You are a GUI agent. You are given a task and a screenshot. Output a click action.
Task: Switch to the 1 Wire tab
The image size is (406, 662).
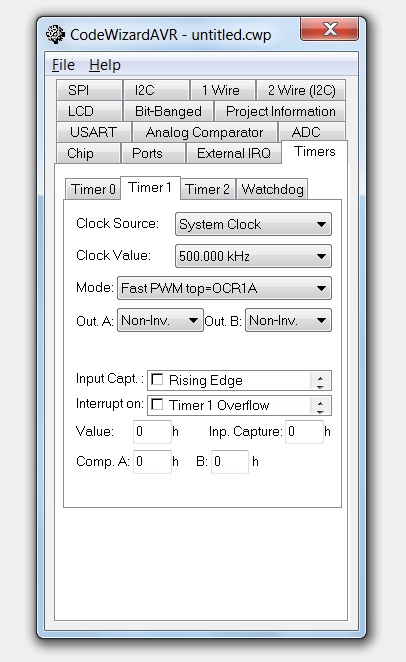(222, 90)
